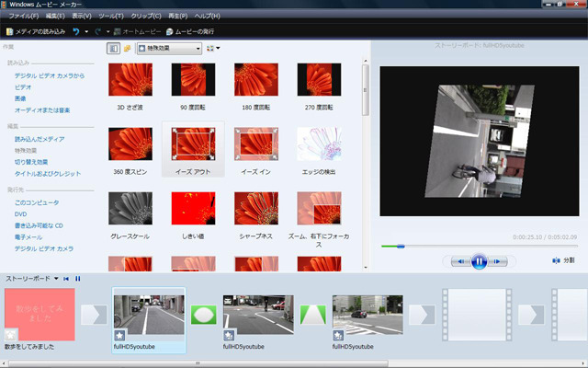Select ズーム、右下にフォーカス effect thumbnail
Screen dimensions: 588x368
[319, 209]
